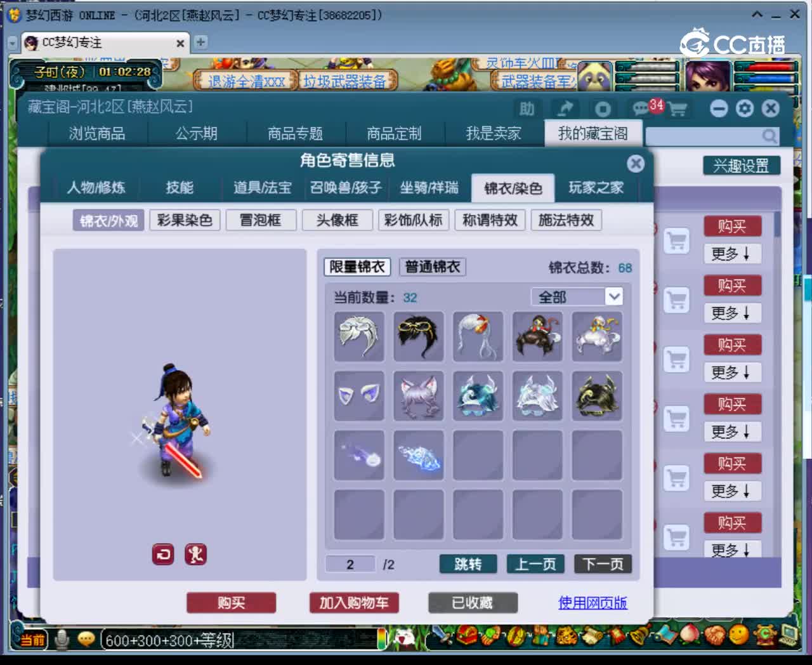The height and width of the screenshot is (665, 812).
Task: Click the 跳转 page jump button
Action: (x=468, y=564)
